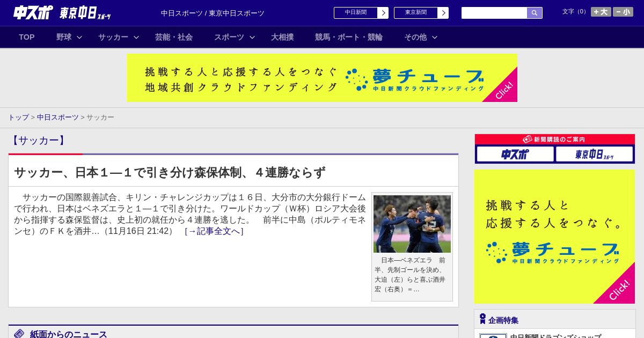Open headline サッカー、日本１―１で引き分け article

point(170,173)
